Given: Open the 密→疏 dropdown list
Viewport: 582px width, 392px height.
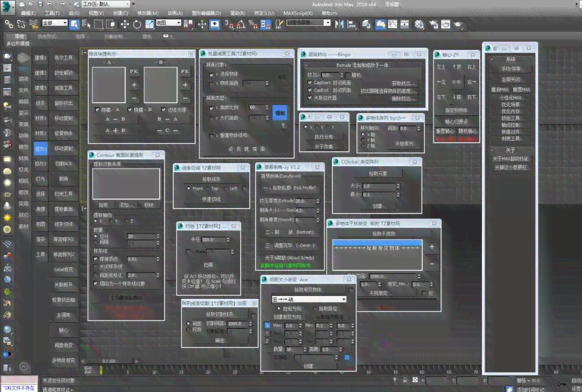Looking at the screenshot, I should tap(309, 299).
